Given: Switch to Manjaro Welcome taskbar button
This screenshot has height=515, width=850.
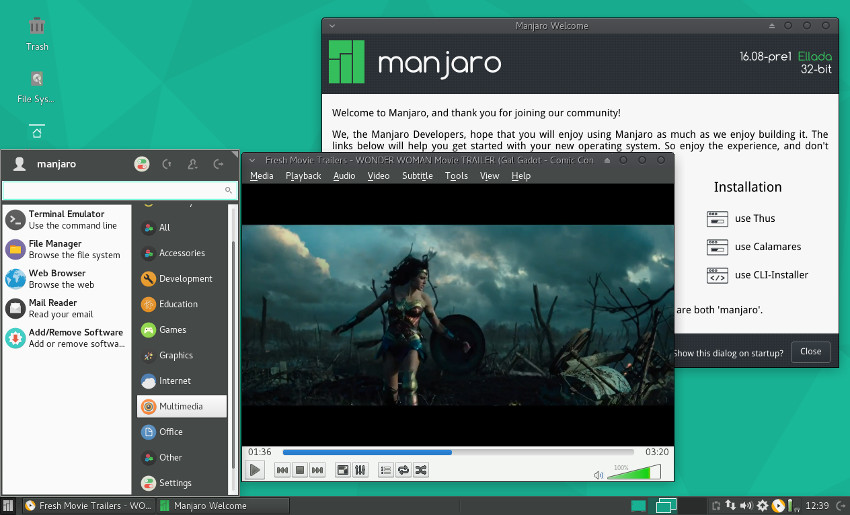Looking at the screenshot, I should click(223, 505).
